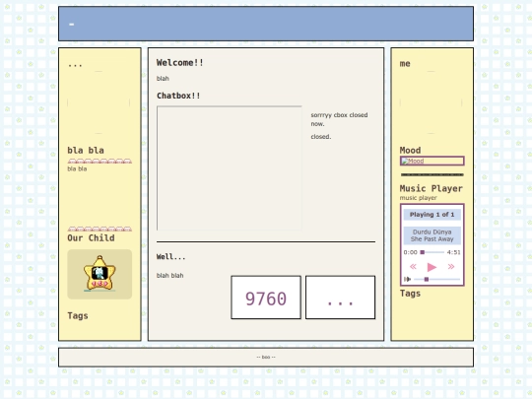Click the 'Chatbox!!' heading
Screen dimensions: 532x399
tap(178, 96)
